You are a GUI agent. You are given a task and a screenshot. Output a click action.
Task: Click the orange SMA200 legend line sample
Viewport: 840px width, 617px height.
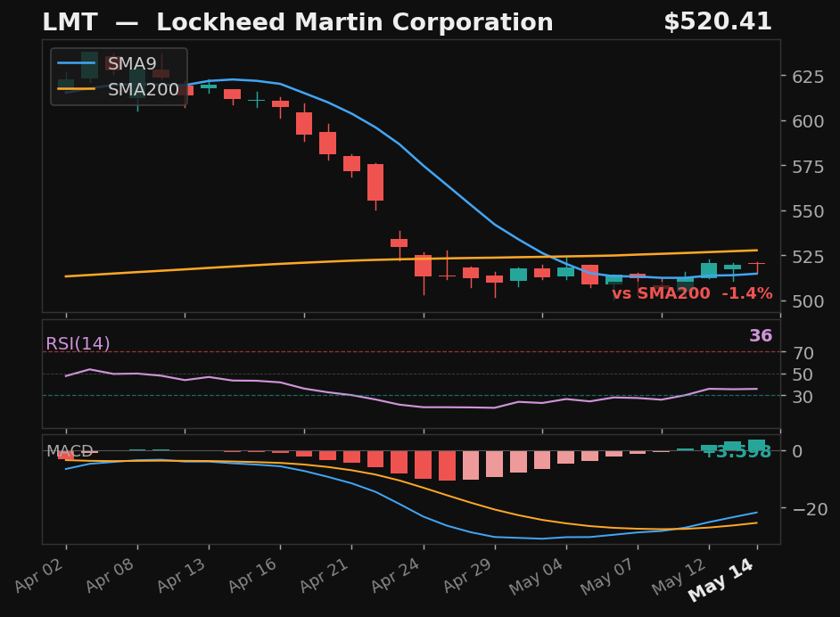point(76,89)
